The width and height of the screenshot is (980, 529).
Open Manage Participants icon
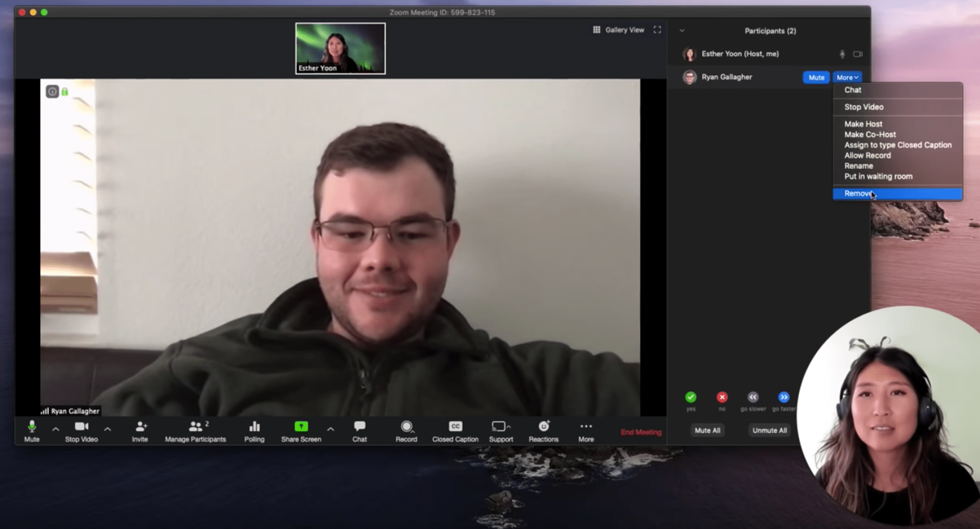195,426
